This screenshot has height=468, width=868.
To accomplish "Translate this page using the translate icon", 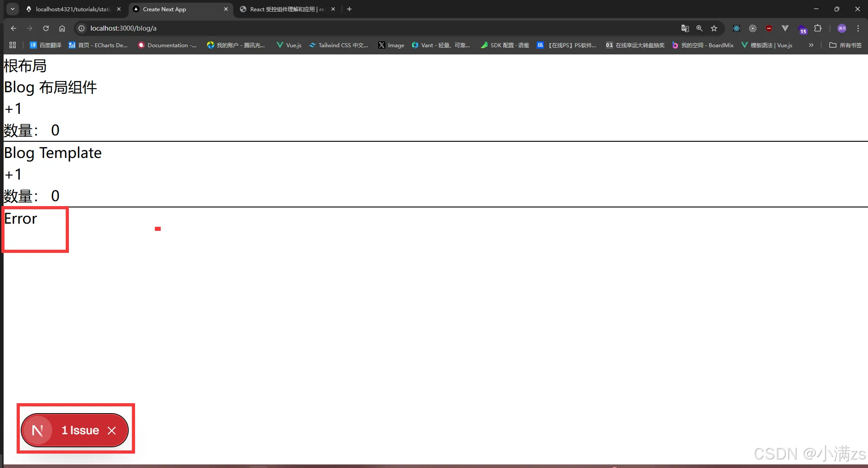I will pos(685,28).
